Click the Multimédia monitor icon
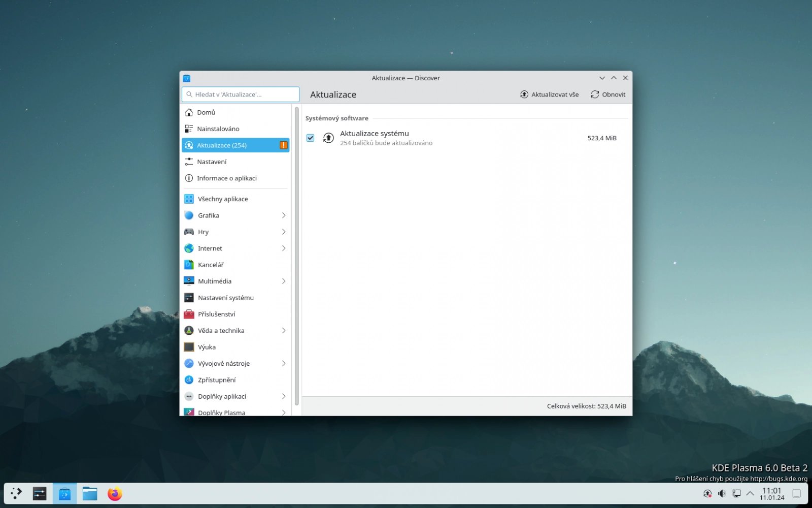The height and width of the screenshot is (508, 812). point(189,281)
